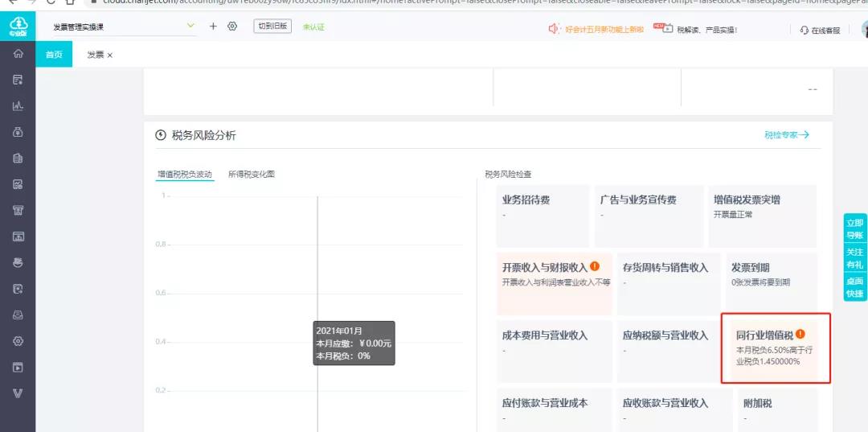Open the chart reports icon in the sidebar
This screenshot has width=868, height=432.
18,106
